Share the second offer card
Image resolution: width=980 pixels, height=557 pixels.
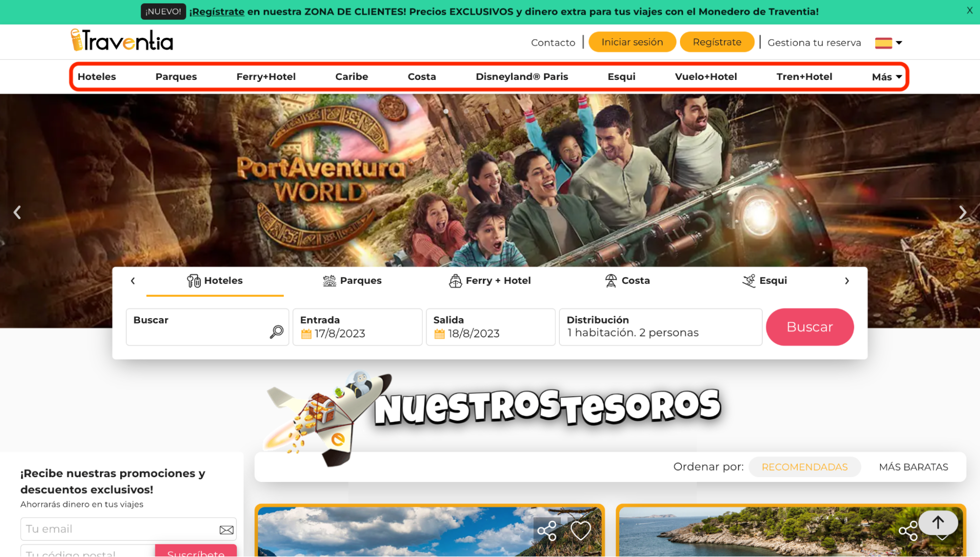(x=908, y=531)
